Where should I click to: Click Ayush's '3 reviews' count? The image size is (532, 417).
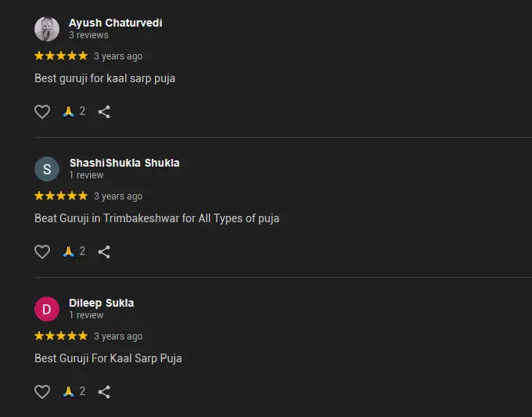(88, 35)
